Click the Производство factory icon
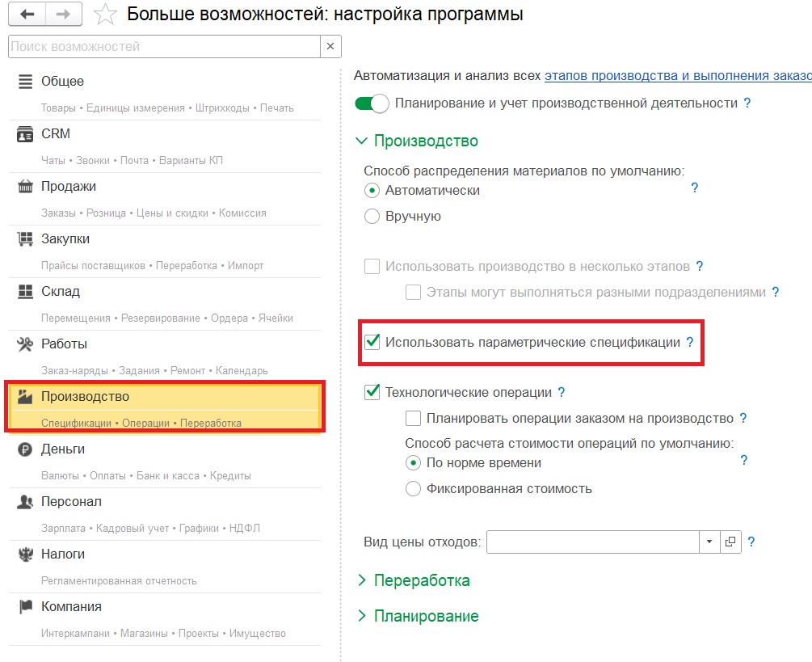Viewport: 812px width, 662px height. pyautogui.click(x=25, y=397)
